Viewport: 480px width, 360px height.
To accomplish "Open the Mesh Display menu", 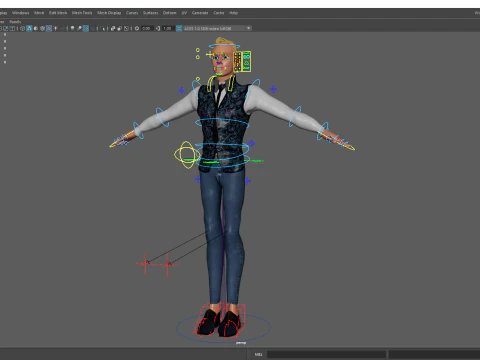I will pos(109,13).
